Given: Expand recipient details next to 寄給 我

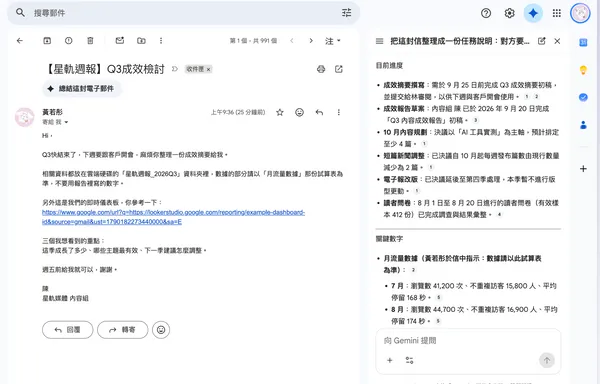Looking at the screenshot, I should (x=66, y=122).
